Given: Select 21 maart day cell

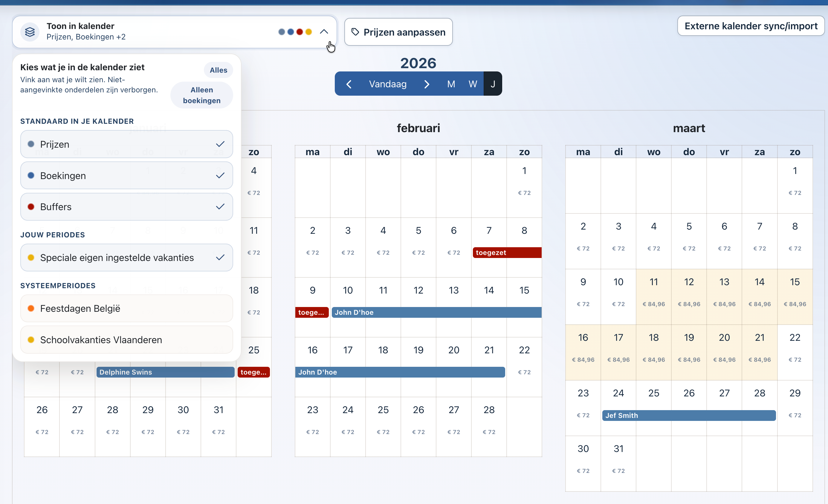Looking at the screenshot, I should 760,352.
